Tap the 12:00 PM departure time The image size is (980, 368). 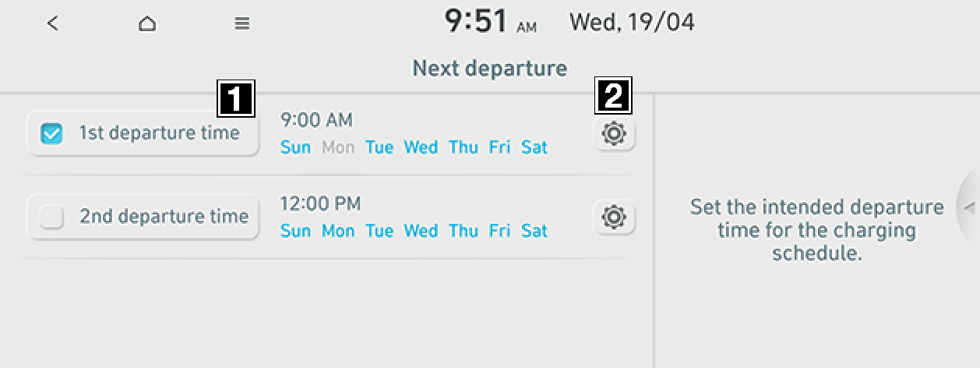[x=320, y=203]
